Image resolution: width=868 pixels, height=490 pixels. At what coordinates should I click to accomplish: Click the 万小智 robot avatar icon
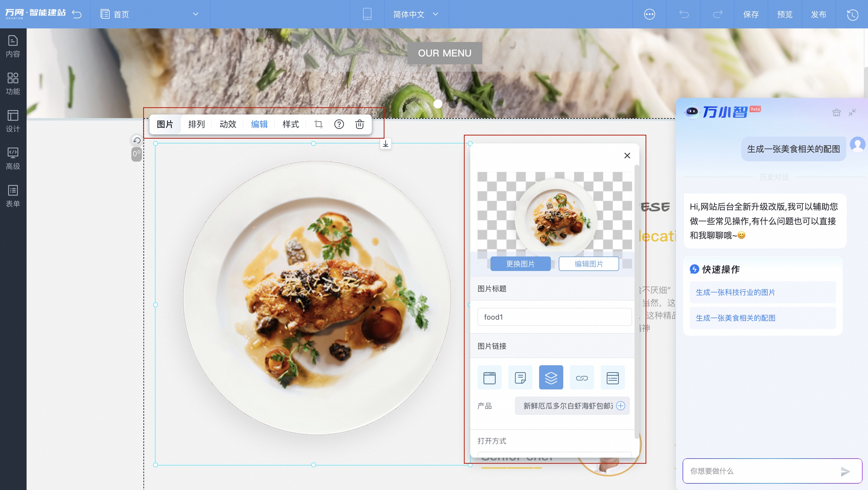[692, 111]
